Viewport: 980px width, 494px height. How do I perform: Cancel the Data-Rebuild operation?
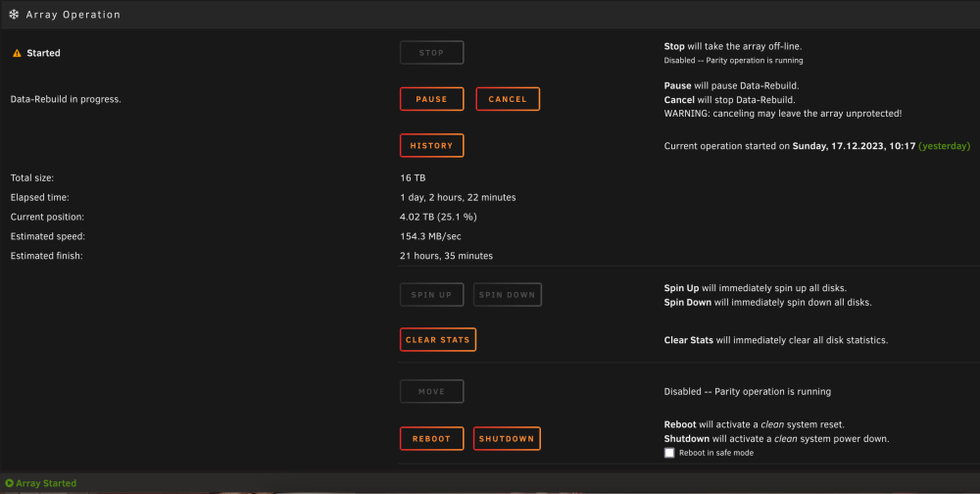click(x=508, y=99)
